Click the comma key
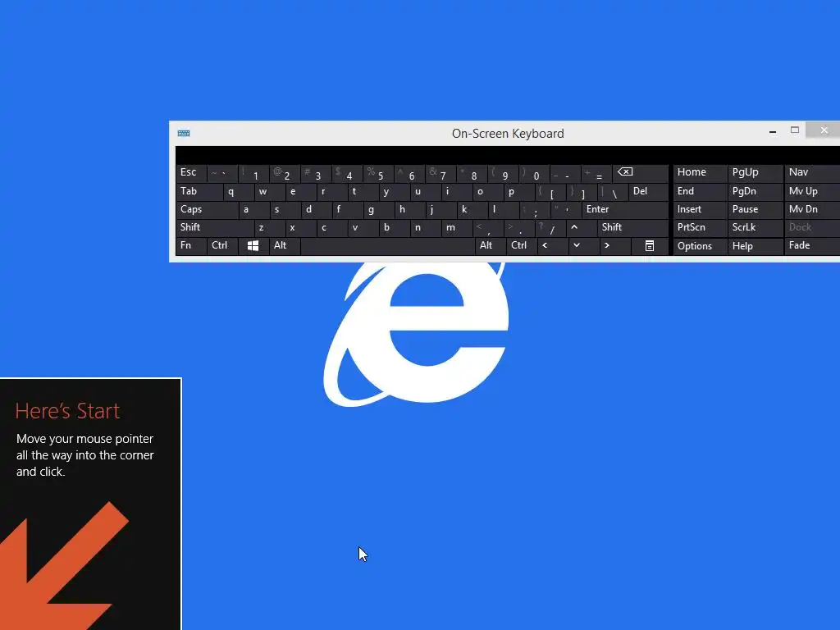This screenshot has height=630, width=840. [x=487, y=228]
